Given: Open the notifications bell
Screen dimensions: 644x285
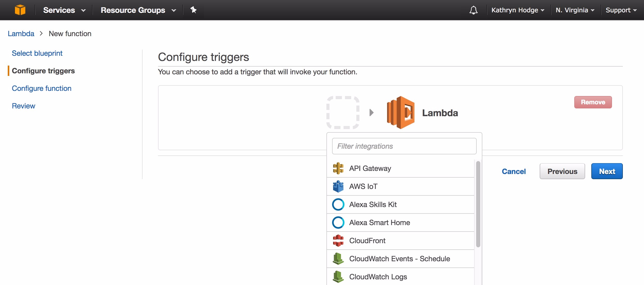Looking at the screenshot, I should (473, 10).
